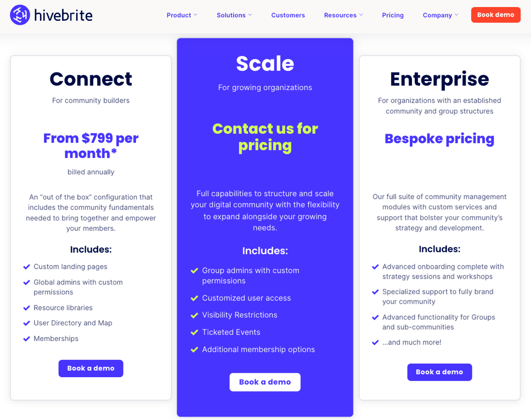Click Book a demo under Enterprise

tap(439, 372)
